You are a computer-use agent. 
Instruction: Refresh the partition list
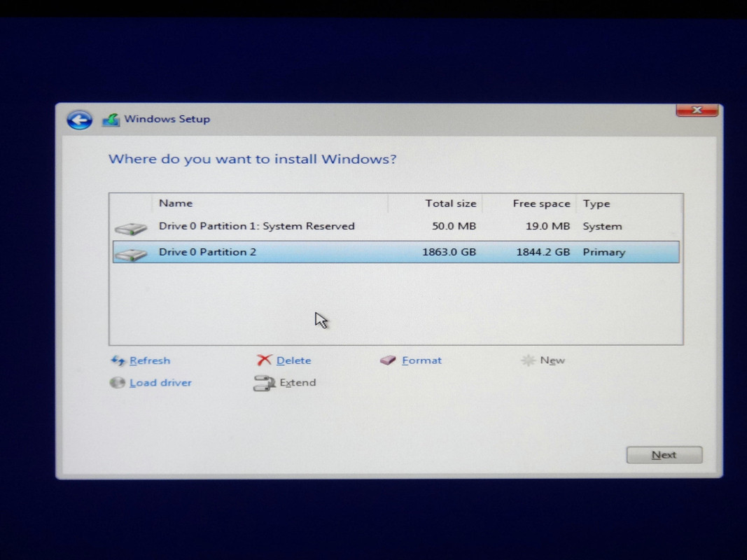[150, 360]
